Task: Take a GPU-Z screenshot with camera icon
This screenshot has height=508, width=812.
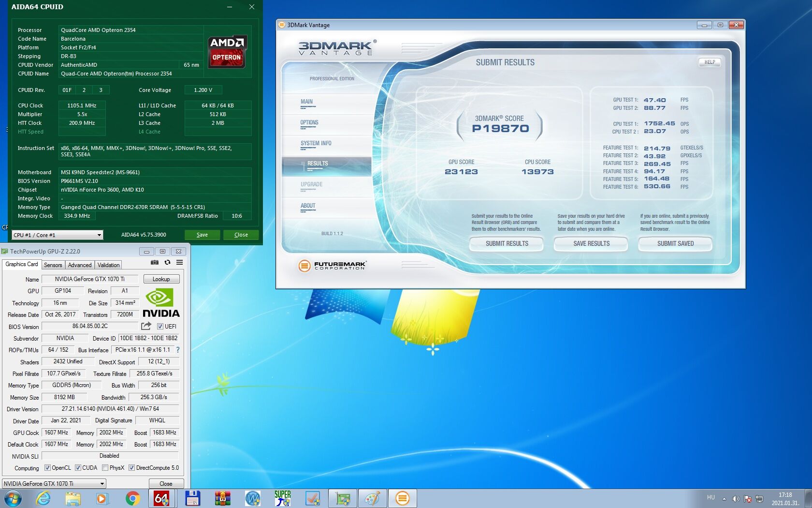Action: click(x=155, y=263)
